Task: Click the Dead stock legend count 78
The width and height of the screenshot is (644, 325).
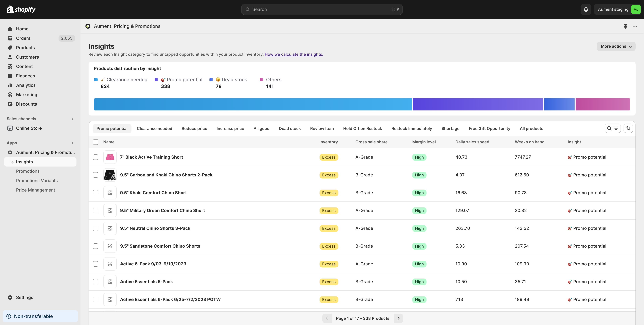Action: point(219,86)
